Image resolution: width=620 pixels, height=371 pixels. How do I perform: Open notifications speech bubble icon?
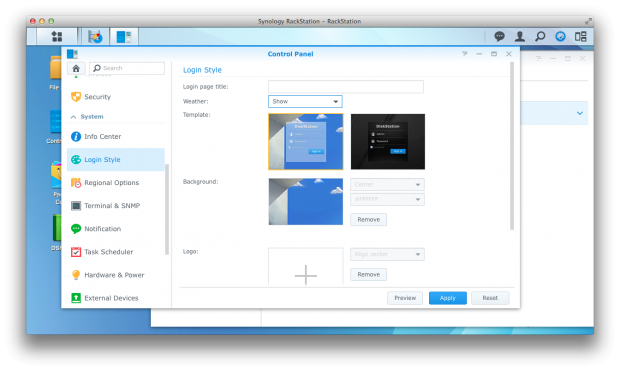click(x=499, y=36)
